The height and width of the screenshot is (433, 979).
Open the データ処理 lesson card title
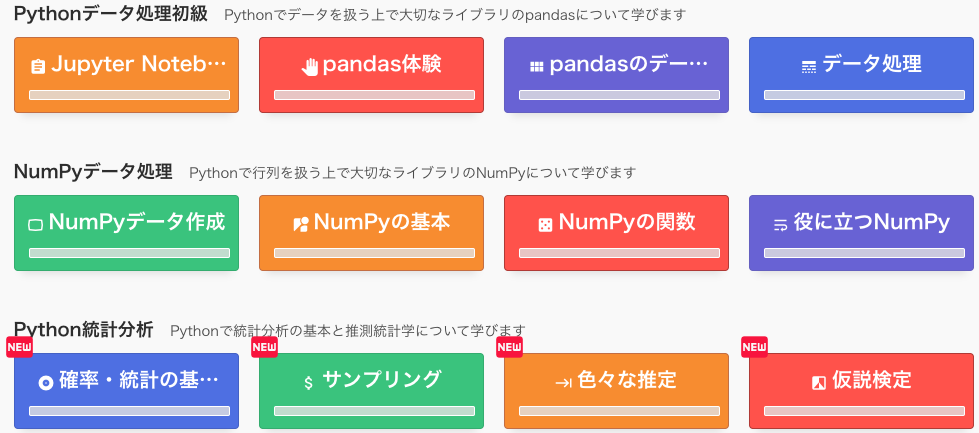pos(871,64)
